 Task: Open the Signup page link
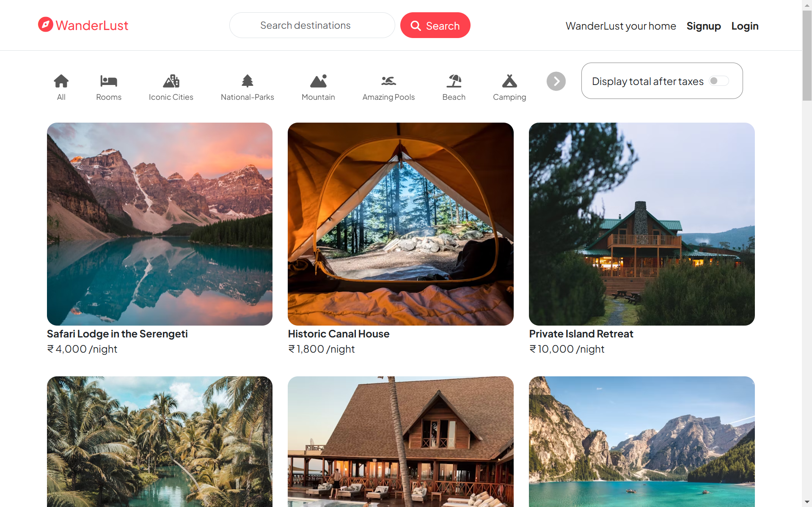click(703, 26)
